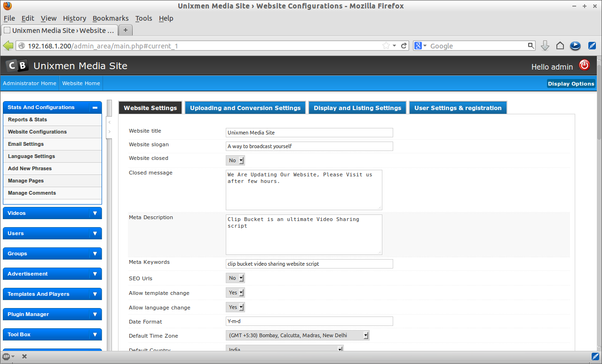602x364 pixels.
Task: Bookmark page with the star icon
Action: point(386,46)
